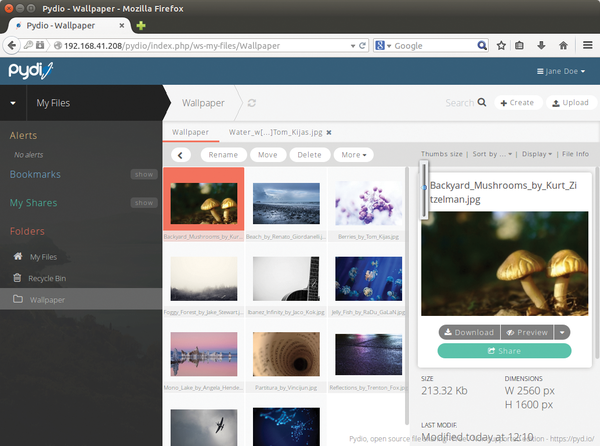
Task: Click the Preview button
Action: pos(527,332)
